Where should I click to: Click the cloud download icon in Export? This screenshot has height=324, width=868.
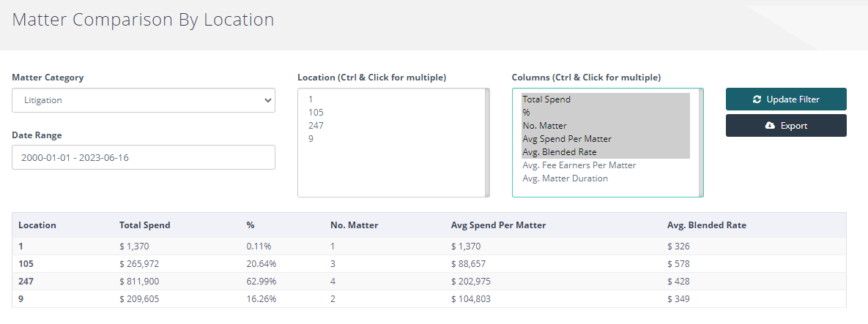(x=769, y=126)
